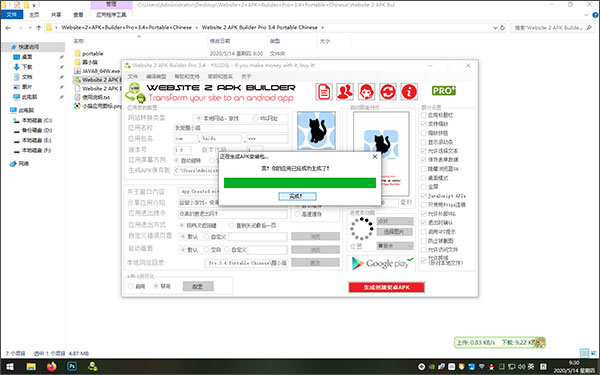600x375 pixels.
Task: Click the 完成 button in the dialog
Action: [297, 196]
